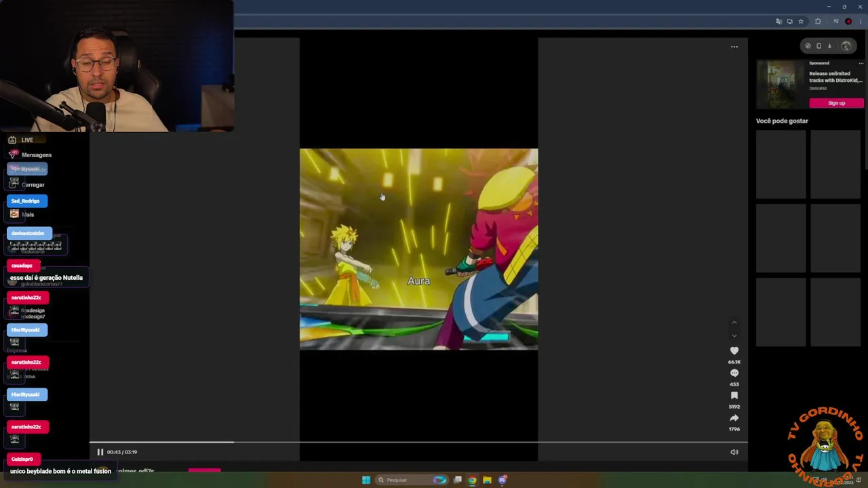The image size is (868, 488).
Task: Like the video with the heart icon
Action: (x=734, y=350)
